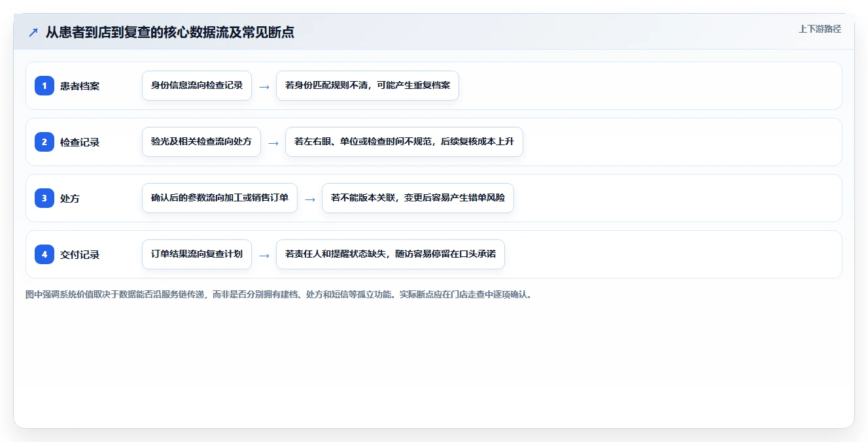Open the 验光及相关检查流向处方 box
The width and height of the screenshot is (868, 442).
[x=201, y=142]
